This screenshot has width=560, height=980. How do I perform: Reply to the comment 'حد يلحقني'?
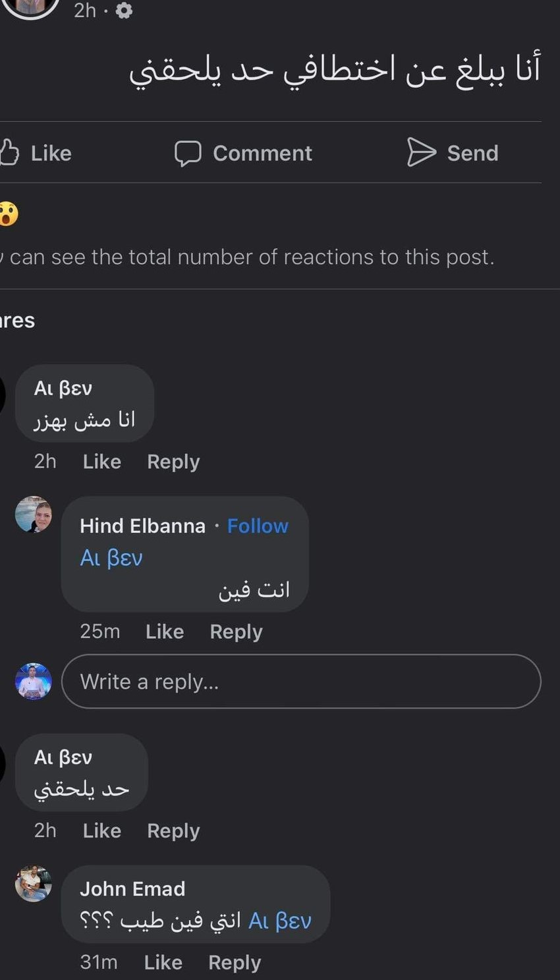(x=173, y=830)
